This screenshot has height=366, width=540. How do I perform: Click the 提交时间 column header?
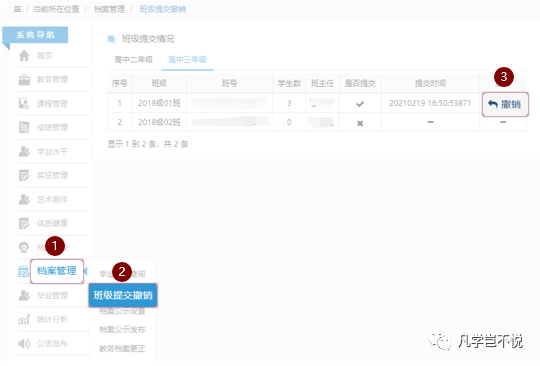430,83
